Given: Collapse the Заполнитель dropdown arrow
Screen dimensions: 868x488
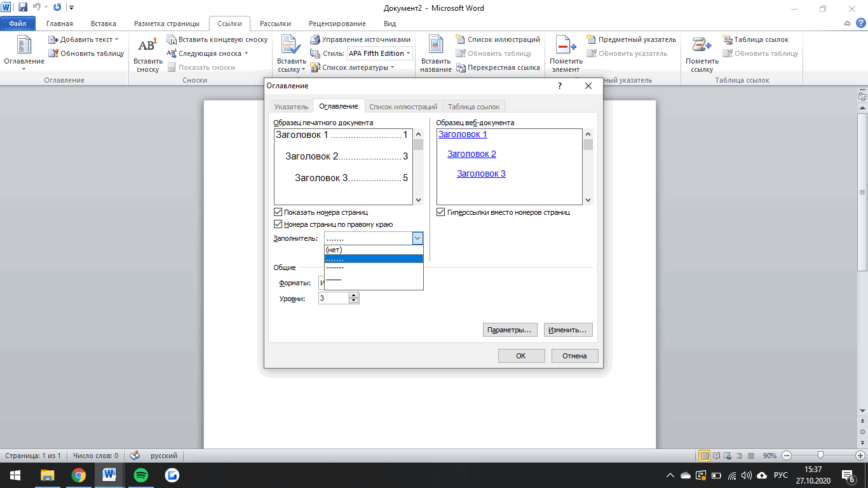Looking at the screenshot, I should click(x=417, y=238).
